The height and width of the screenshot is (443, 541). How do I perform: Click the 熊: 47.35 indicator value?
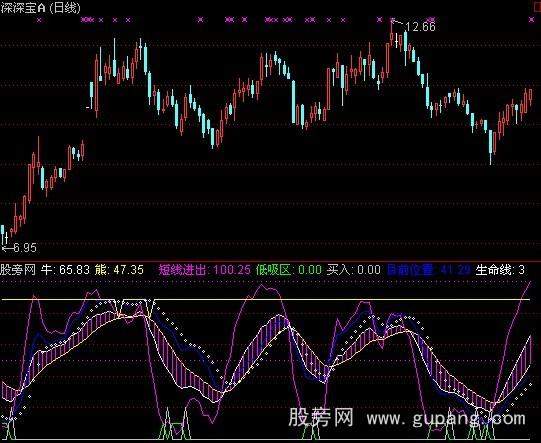(119, 269)
